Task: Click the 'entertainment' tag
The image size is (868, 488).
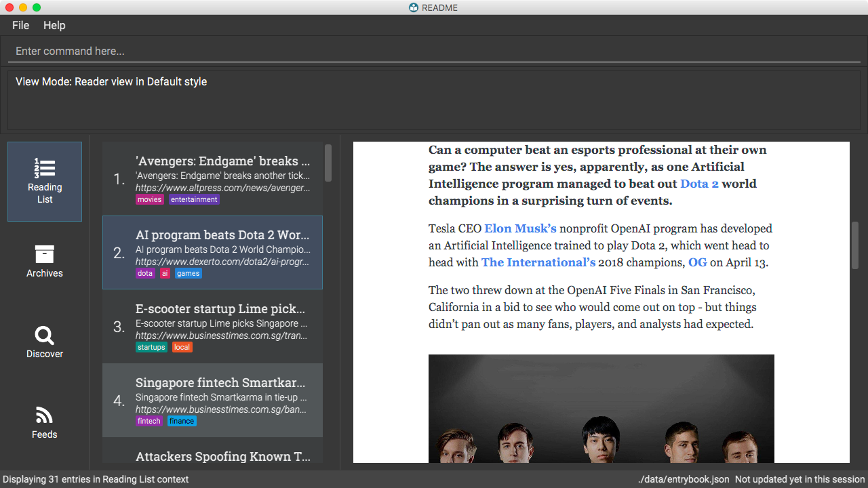Action: (x=194, y=199)
